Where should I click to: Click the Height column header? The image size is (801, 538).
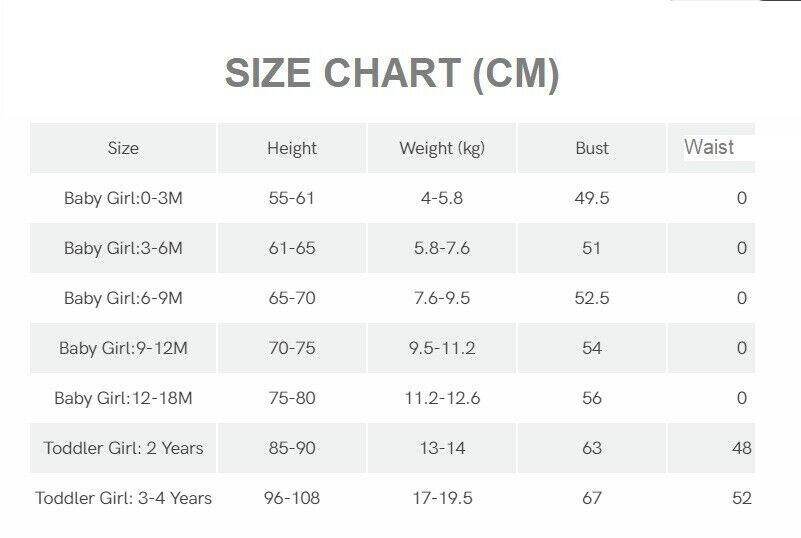point(292,148)
